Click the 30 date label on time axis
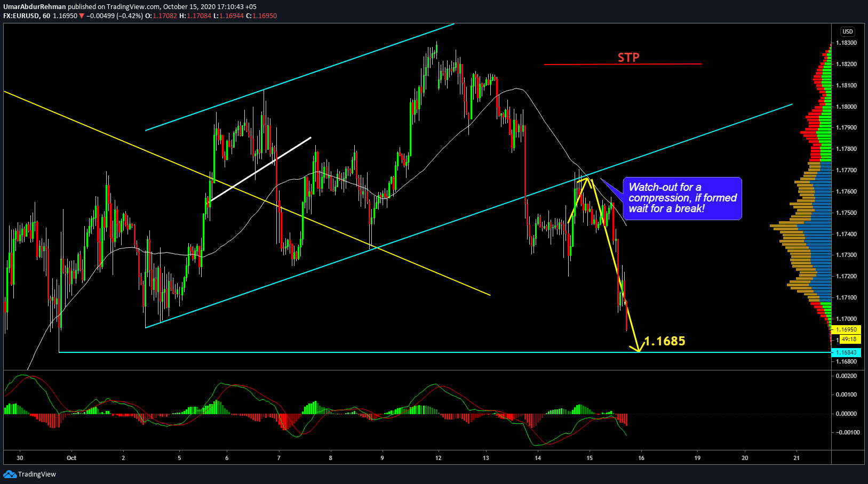Image resolution: width=868 pixels, height=484 pixels. coord(20,458)
